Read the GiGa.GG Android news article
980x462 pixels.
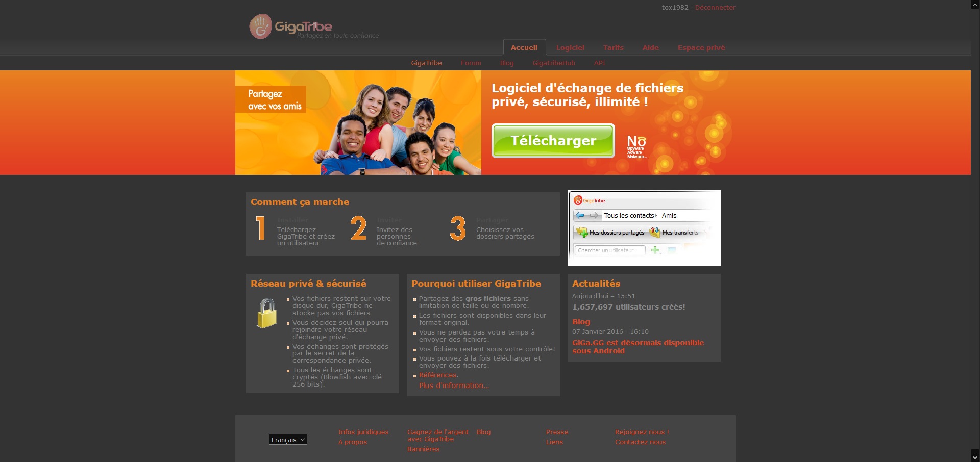pos(638,347)
